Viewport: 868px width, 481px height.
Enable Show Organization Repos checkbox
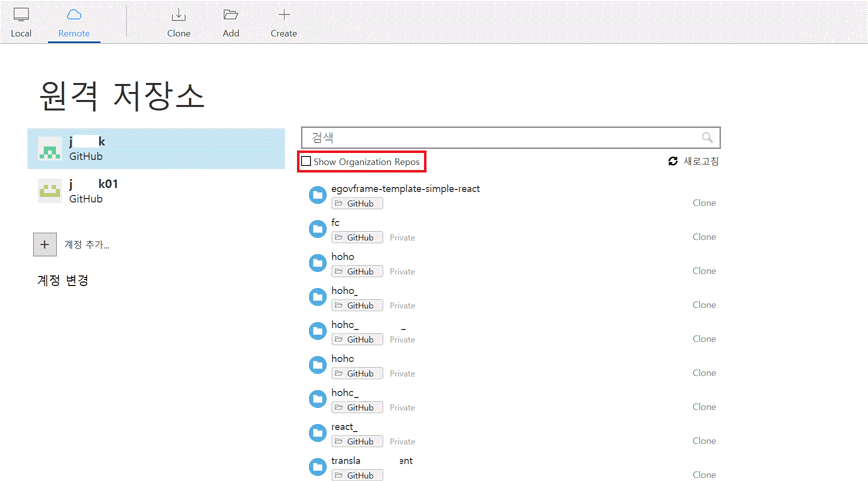click(x=306, y=162)
